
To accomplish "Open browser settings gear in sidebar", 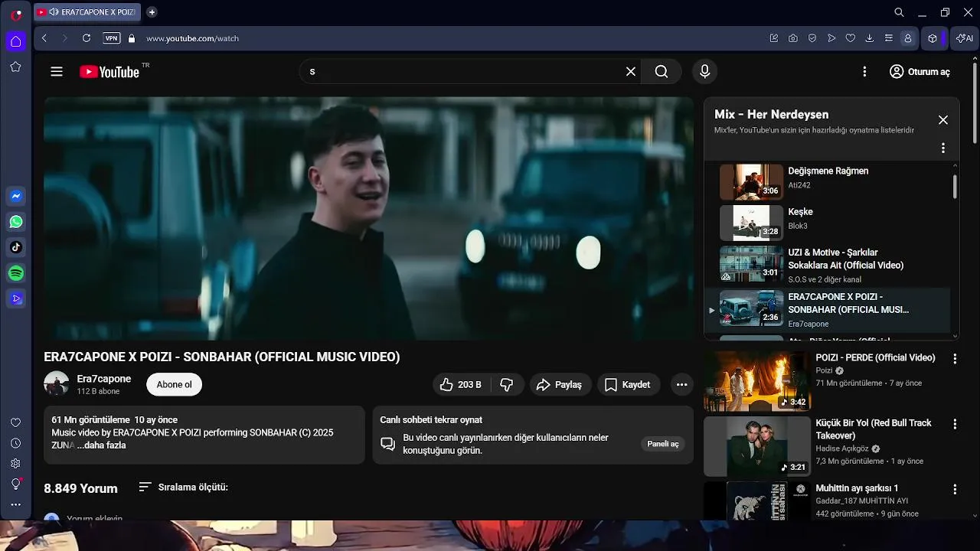I will pyautogui.click(x=15, y=464).
